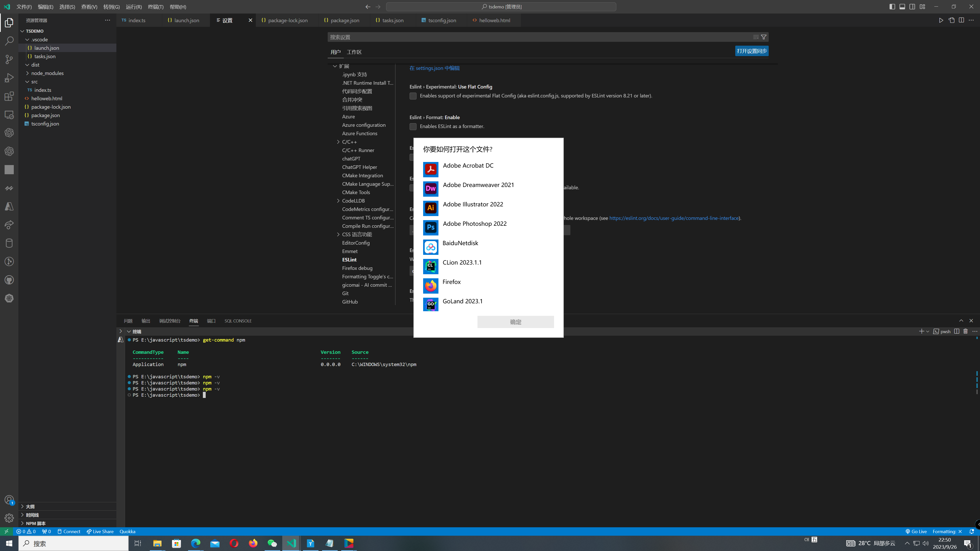
Task: Open the Search view in activity bar
Action: tap(9, 41)
